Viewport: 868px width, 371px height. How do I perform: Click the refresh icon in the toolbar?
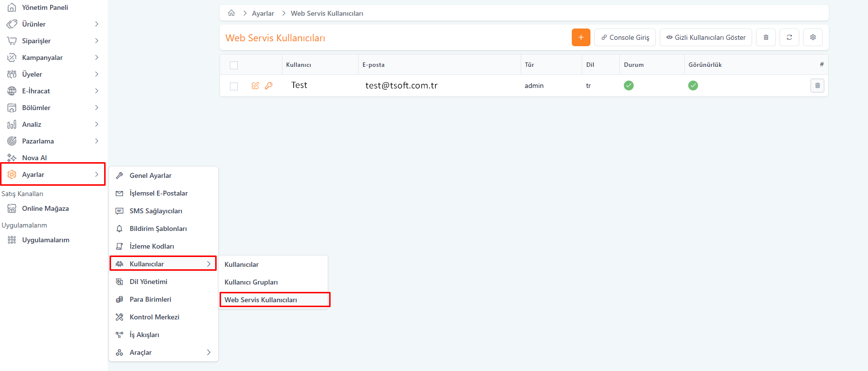tap(789, 37)
